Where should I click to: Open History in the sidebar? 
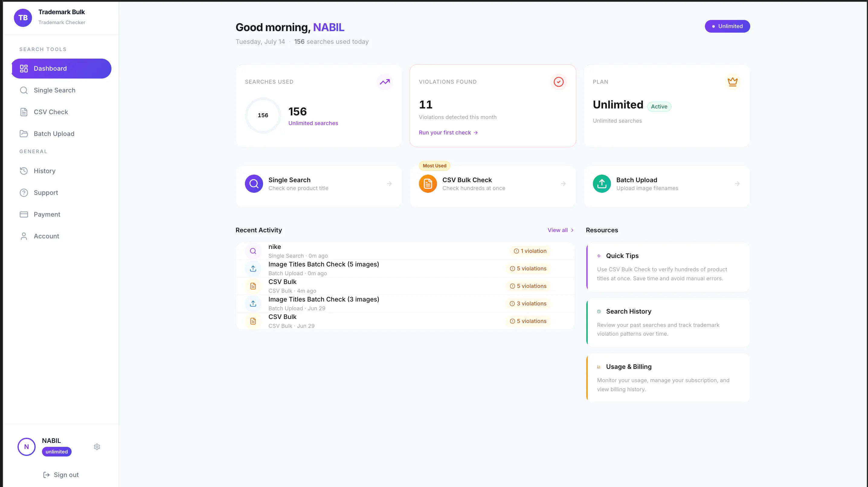61,171
